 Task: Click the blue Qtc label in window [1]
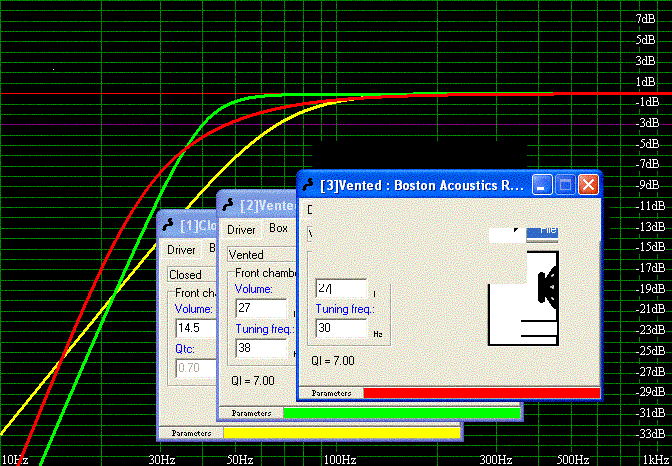[185, 349]
